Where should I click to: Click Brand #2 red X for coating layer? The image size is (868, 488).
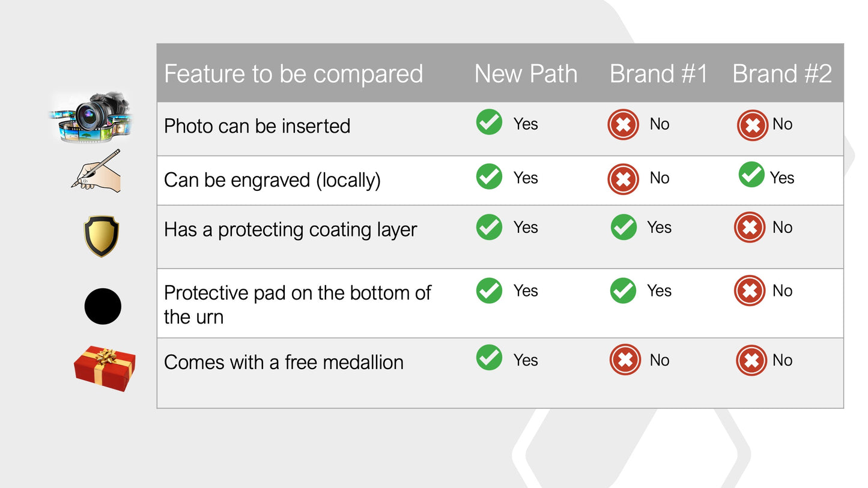(749, 227)
